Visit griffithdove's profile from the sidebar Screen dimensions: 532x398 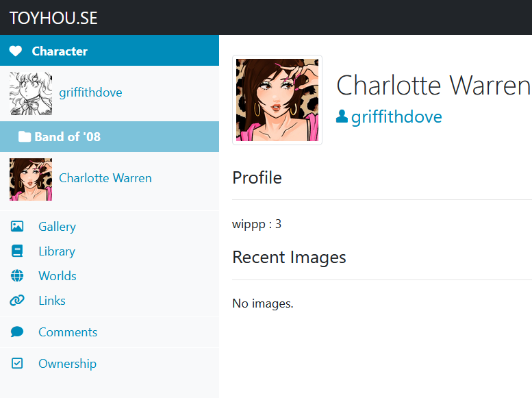coord(90,92)
